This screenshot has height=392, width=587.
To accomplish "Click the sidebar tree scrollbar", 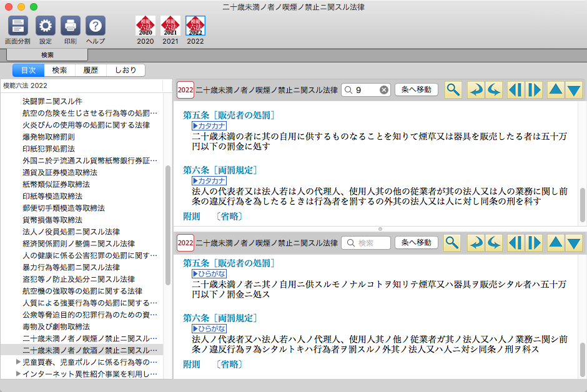I will pyautogui.click(x=168, y=225).
